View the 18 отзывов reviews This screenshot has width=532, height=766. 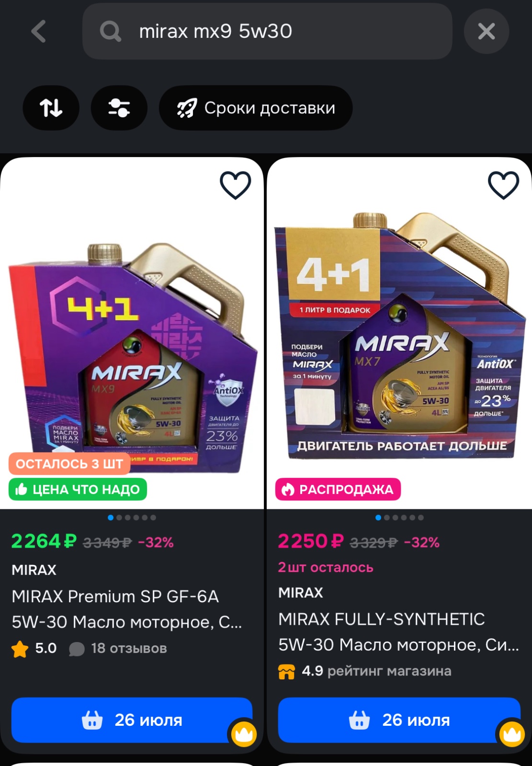point(128,649)
